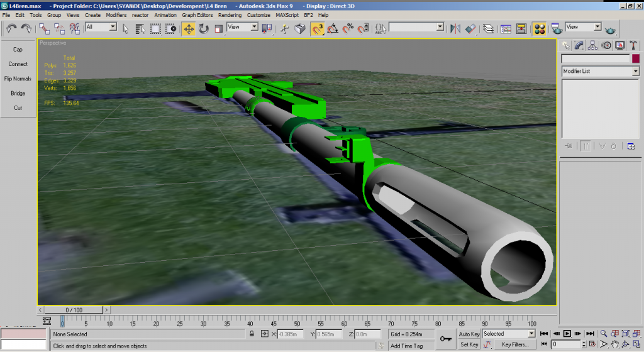Open the Hierarchy command panel tab
This screenshot has width=644, height=352.
(x=592, y=45)
